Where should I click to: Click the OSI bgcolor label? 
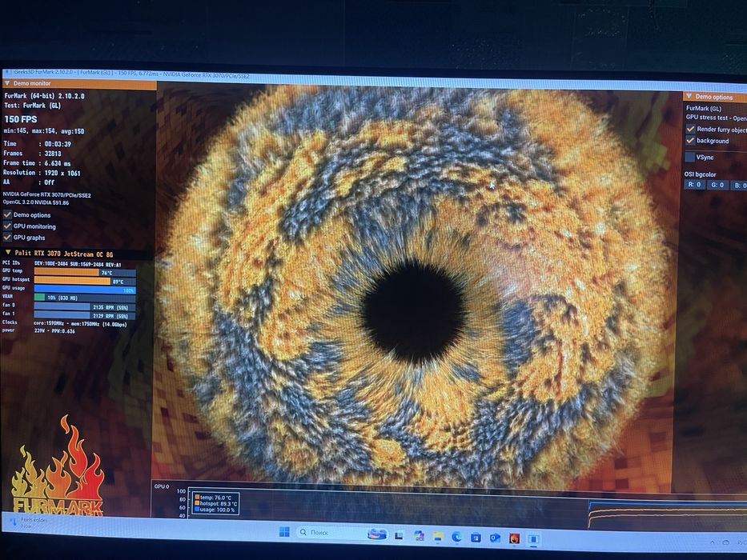[700, 174]
